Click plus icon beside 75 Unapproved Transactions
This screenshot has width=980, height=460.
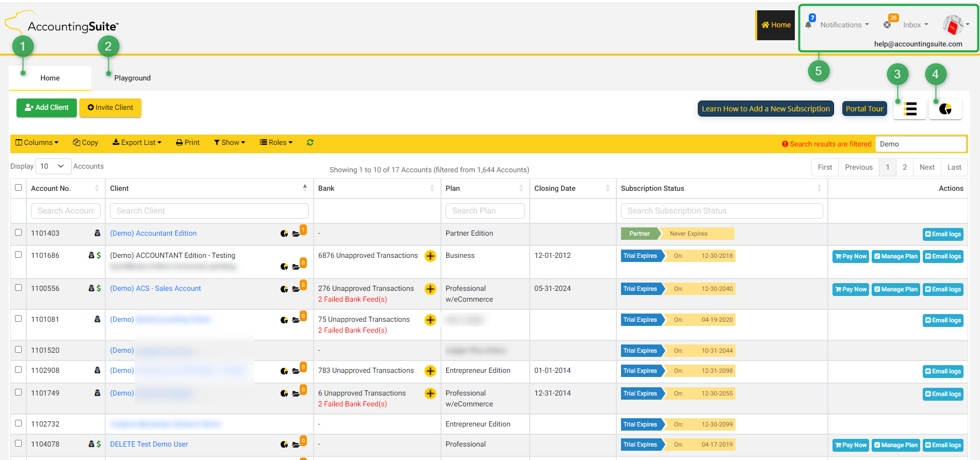pos(430,320)
